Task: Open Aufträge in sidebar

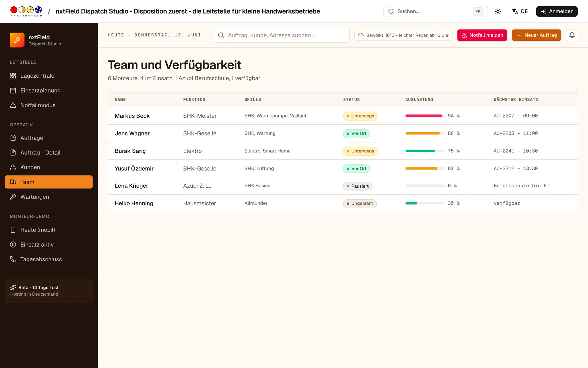Action: pos(49,138)
